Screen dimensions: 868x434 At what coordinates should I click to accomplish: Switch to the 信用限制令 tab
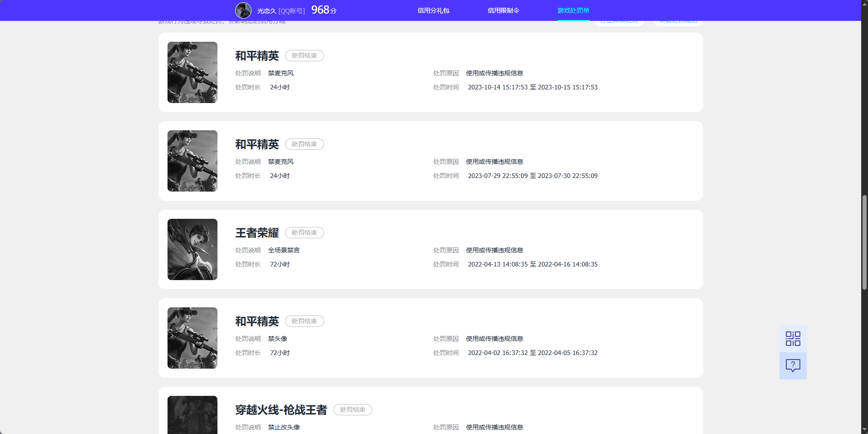point(503,10)
